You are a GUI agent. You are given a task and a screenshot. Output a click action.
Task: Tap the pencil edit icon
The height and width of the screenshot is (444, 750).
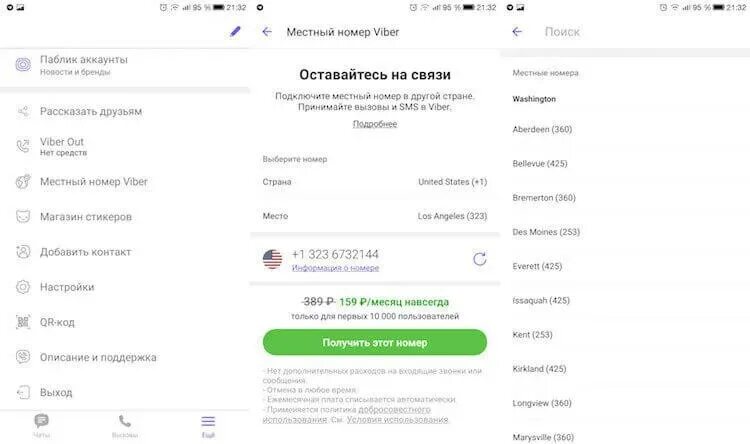[x=235, y=32]
